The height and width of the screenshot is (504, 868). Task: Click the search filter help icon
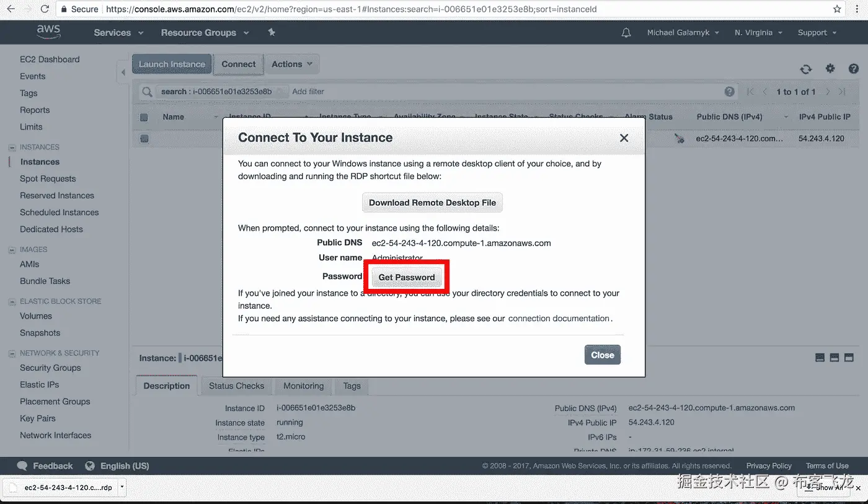click(730, 92)
